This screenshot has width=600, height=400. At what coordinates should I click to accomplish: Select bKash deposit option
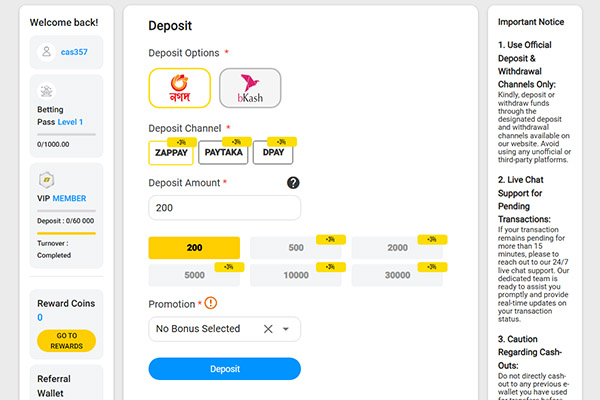250,87
